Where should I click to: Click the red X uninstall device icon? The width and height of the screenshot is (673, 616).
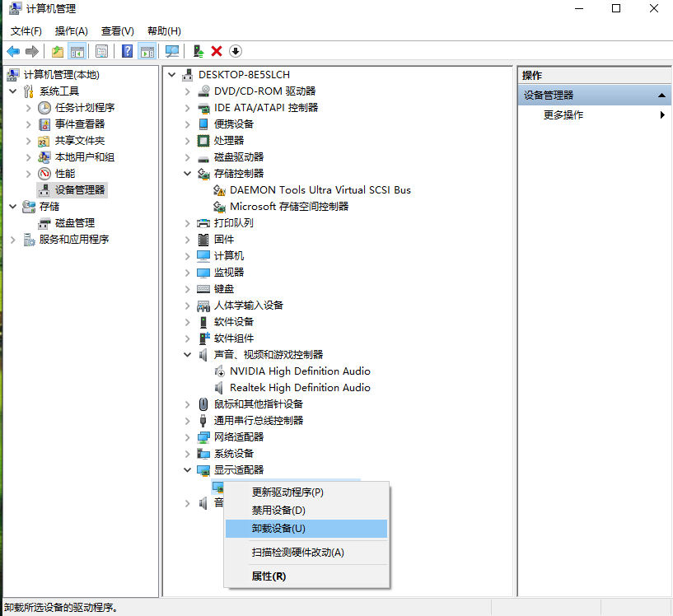(x=217, y=52)
